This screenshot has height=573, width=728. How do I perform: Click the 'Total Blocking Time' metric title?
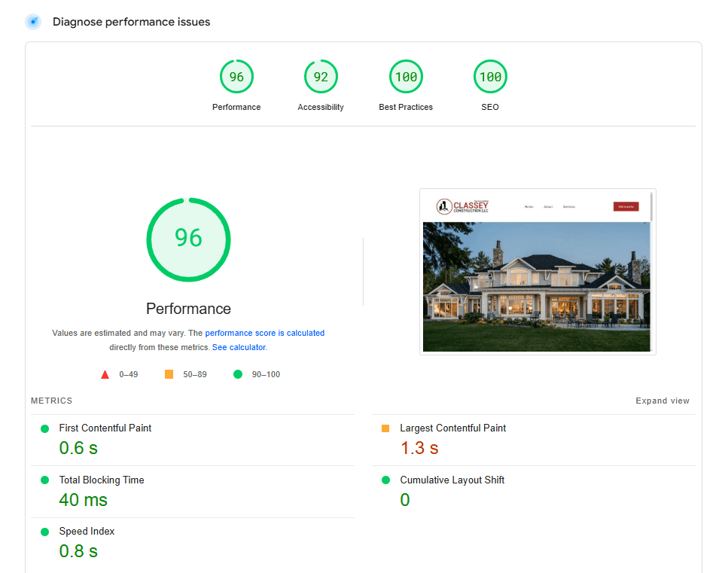point(102,480)
